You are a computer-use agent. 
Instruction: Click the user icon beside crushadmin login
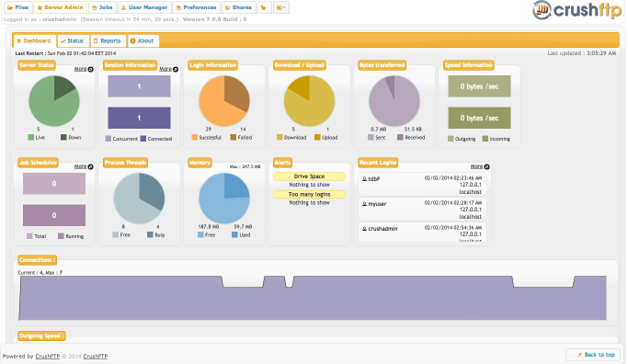click(x=364, y=229)
